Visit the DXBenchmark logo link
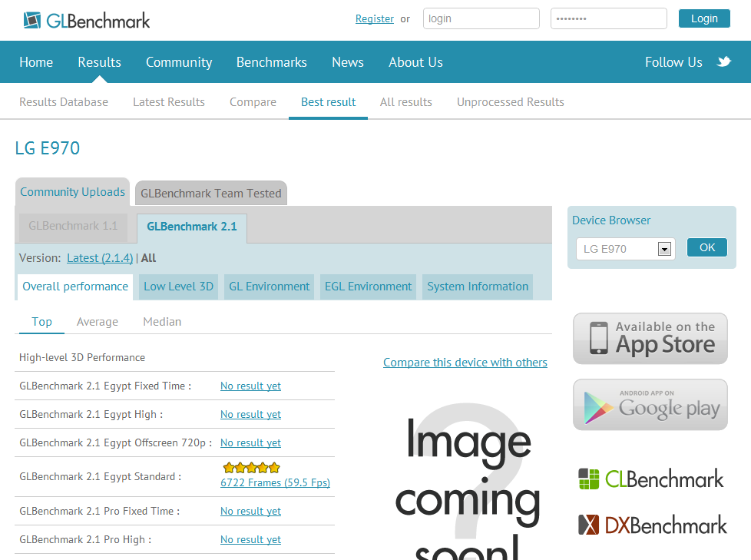Viewport: 751px width, 560px height. click(x=653, y=525)
